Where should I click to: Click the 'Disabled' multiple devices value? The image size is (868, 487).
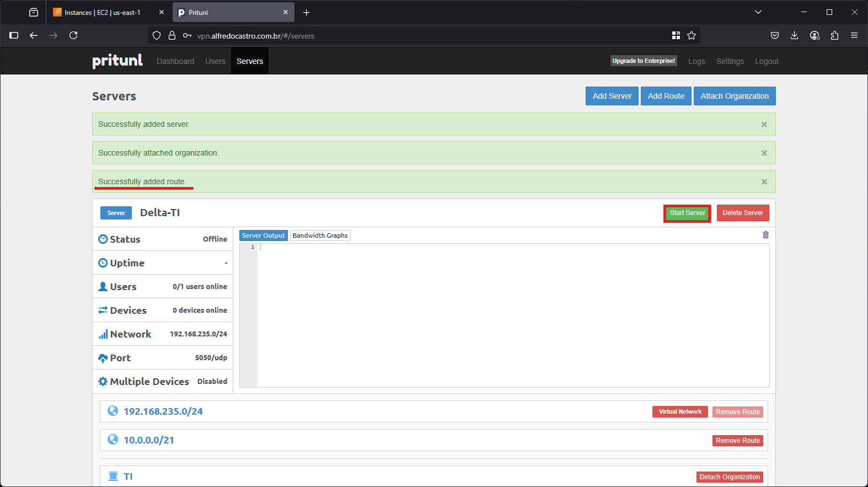click(x=212, y=382)
